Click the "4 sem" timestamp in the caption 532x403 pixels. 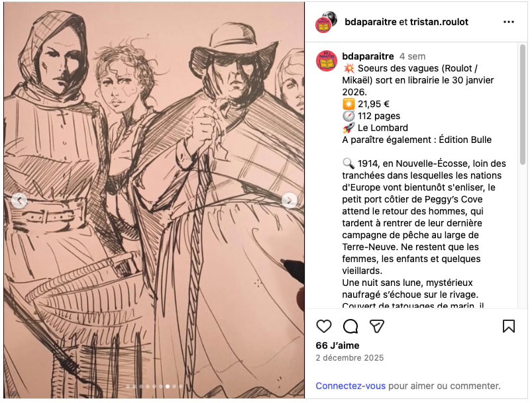click(412, 57)
